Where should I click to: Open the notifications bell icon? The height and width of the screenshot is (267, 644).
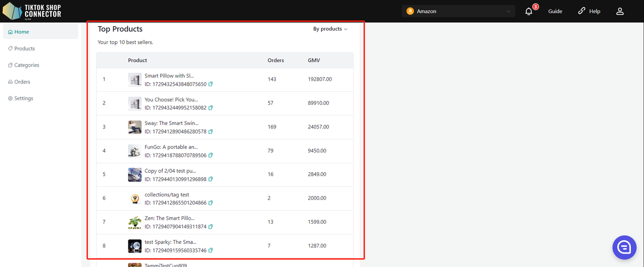[529, 12]
